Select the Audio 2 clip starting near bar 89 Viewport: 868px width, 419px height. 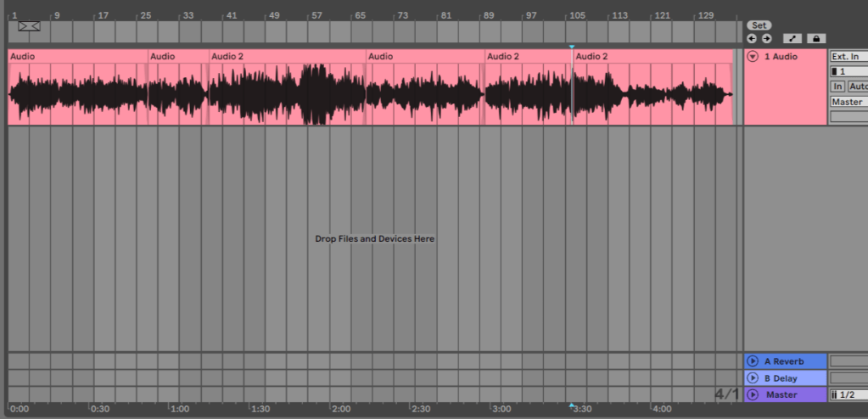pyautogui.click(x=528, y=56)
